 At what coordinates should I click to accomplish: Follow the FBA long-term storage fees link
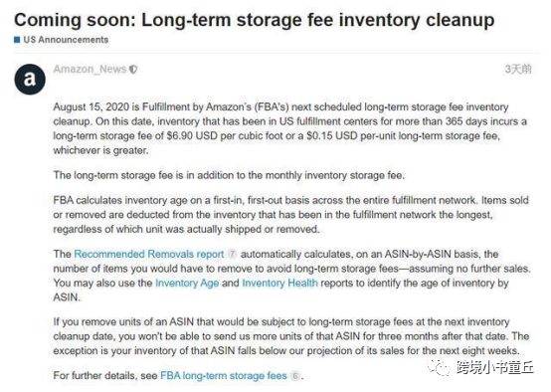click(224, 375)
